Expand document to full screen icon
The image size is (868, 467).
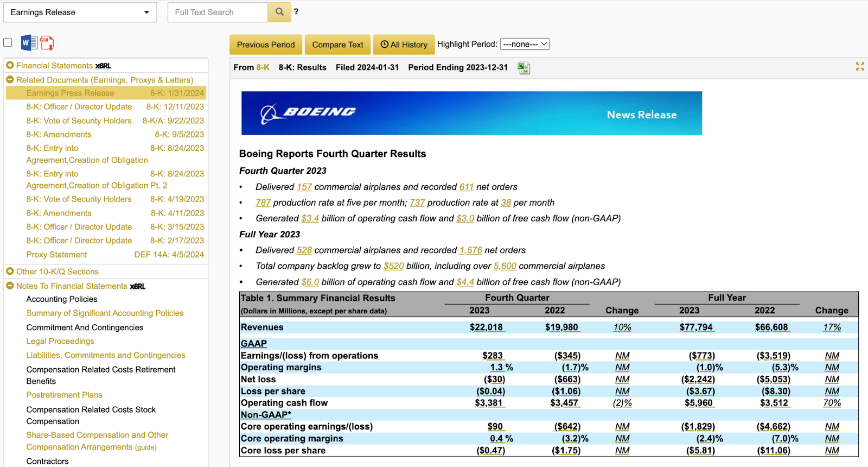pos(860,66)
